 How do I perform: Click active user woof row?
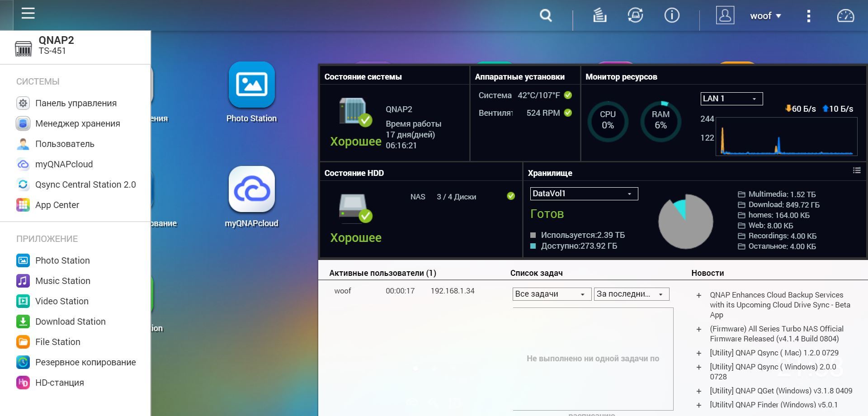pos(404,291)
